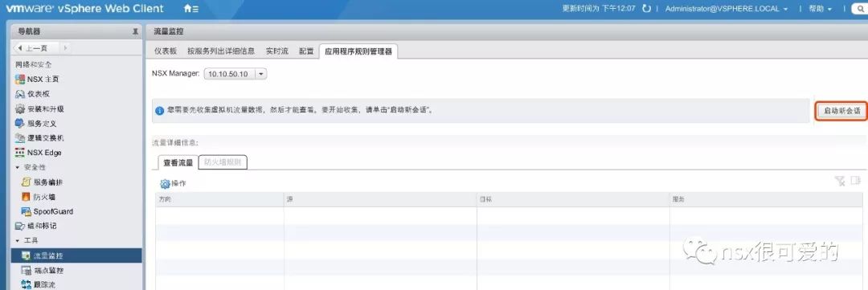Click the 服务定义 icon
868x290 pixels.
point(20,124)
